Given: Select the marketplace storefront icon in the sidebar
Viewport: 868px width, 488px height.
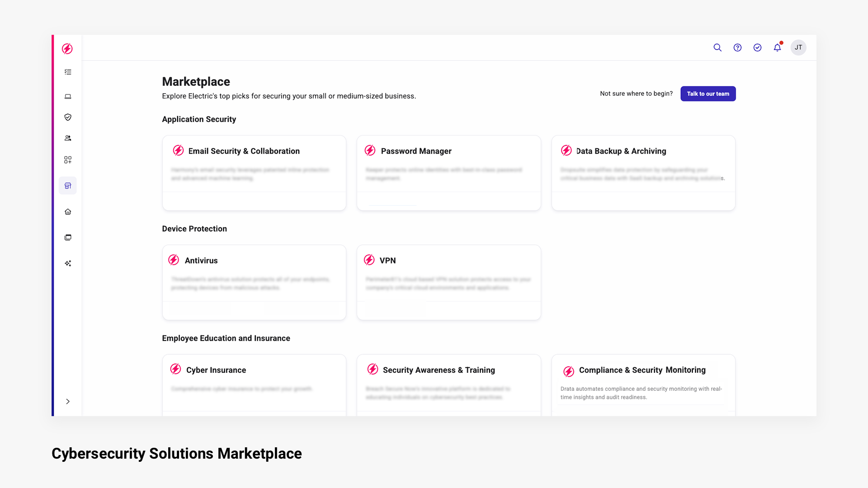Looking at the screenshot, I should pos(68,186).
